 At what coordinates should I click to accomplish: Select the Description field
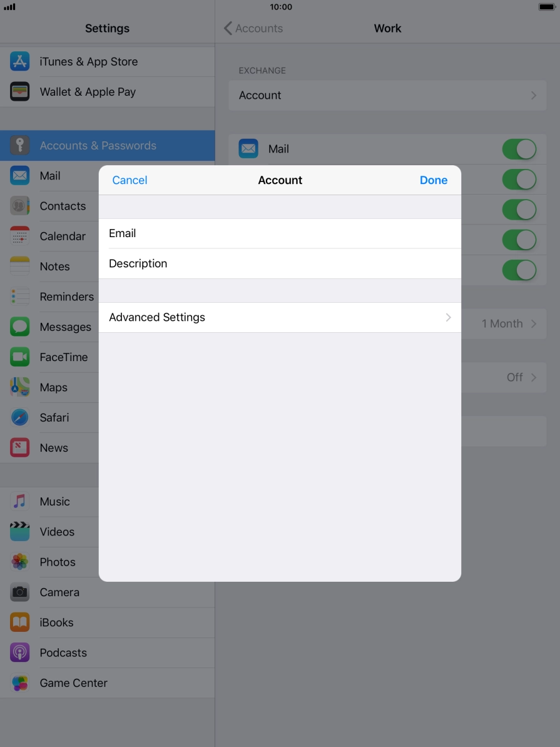[x=280, y=263]
